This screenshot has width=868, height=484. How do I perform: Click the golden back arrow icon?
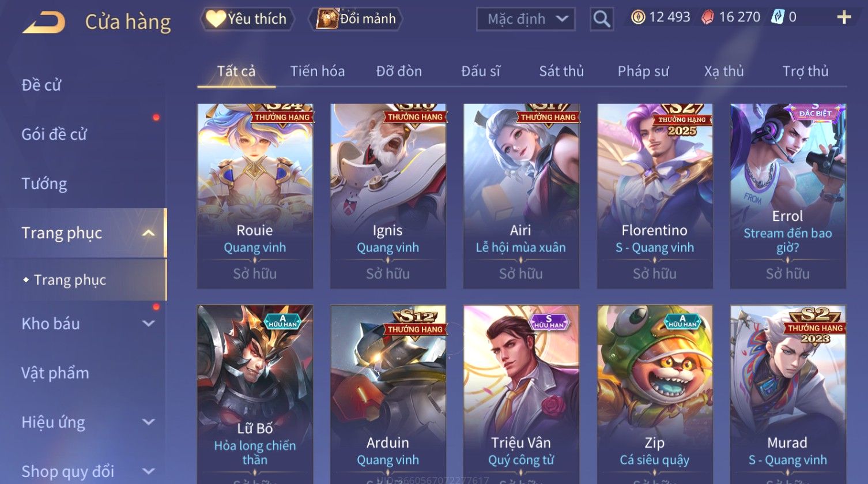point(44,22)
